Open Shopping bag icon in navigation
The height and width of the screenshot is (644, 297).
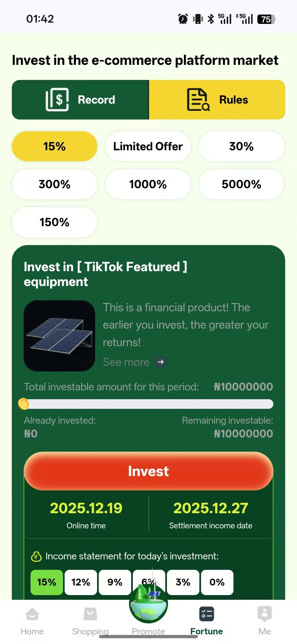click(x=90, y=614)
